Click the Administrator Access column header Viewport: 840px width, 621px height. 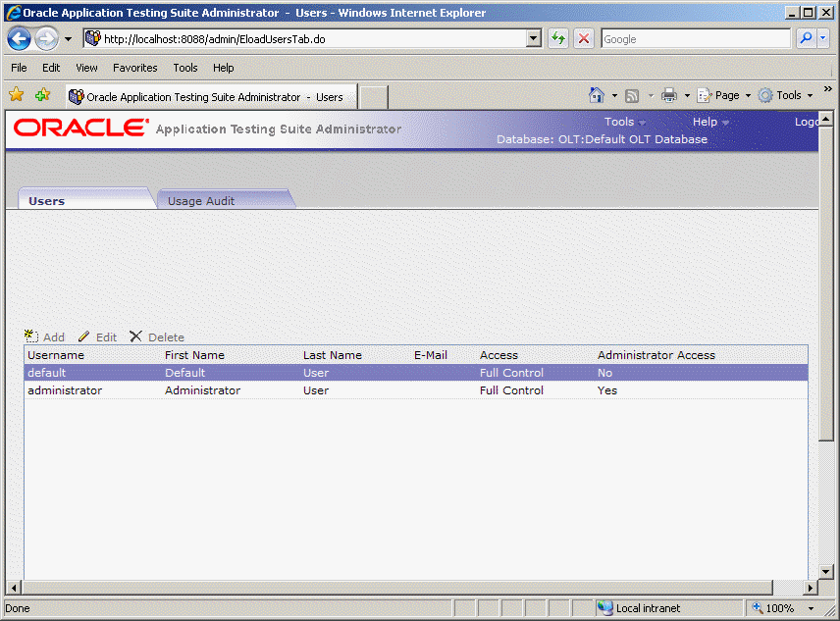click(656, 355)
